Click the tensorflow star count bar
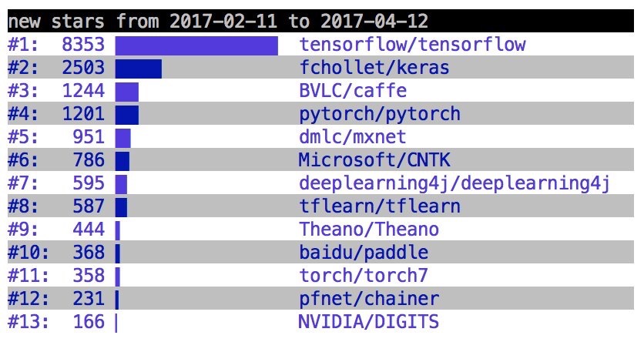 coord(196,45)
